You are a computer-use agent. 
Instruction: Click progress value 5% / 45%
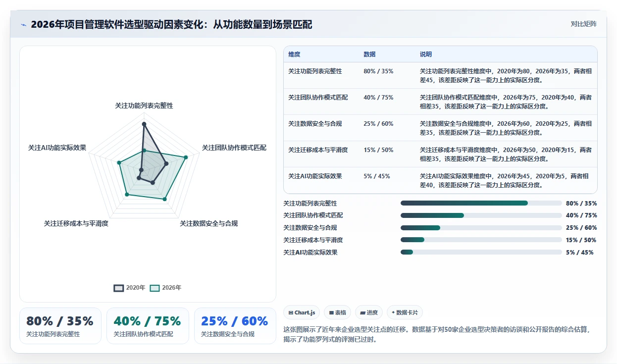click(x=579, y=253)
